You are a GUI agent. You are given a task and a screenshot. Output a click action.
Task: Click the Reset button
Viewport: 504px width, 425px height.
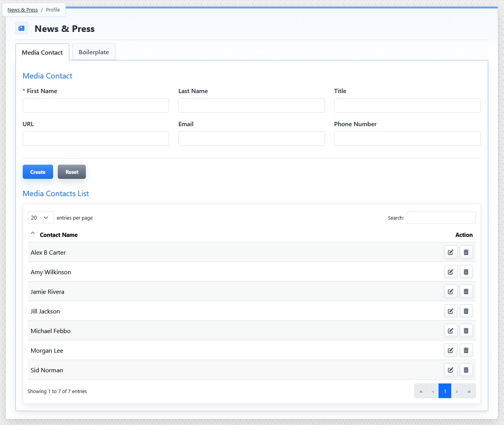coord(72,172)
